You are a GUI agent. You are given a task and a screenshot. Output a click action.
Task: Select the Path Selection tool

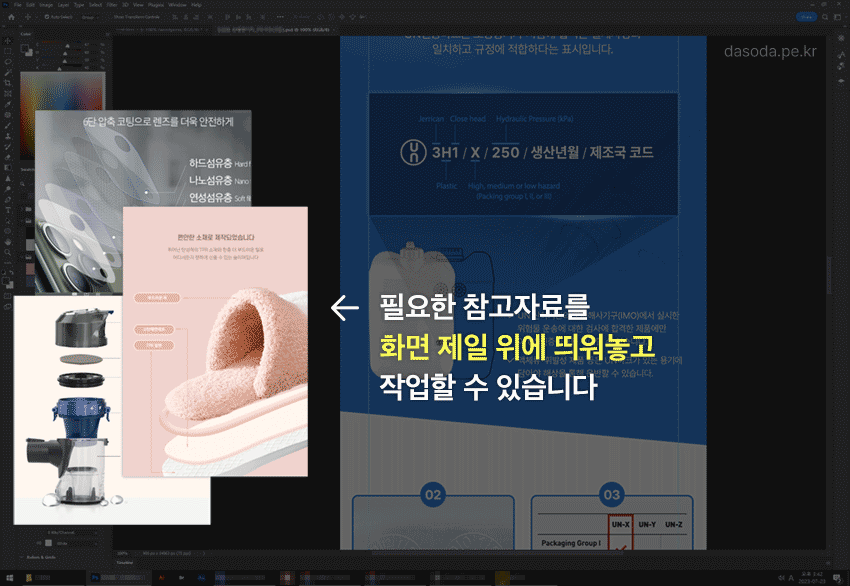pyautogui.click(x=8, y=221)
